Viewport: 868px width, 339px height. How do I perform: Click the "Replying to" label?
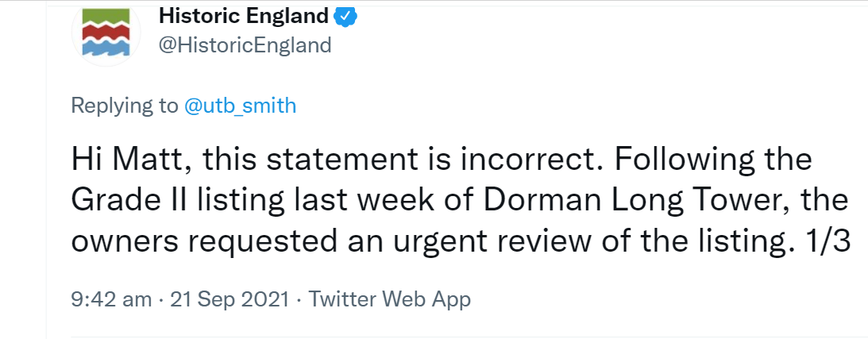click(125, 106)
